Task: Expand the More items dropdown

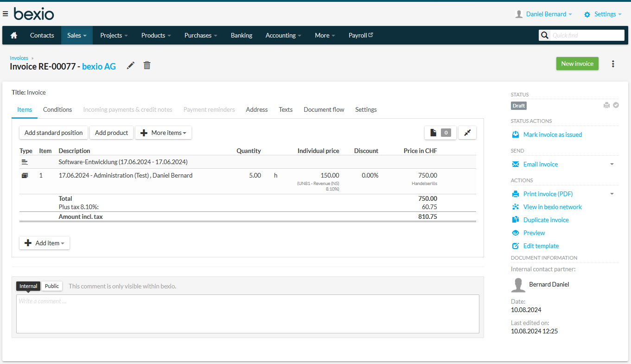Action: coord(163,133)
